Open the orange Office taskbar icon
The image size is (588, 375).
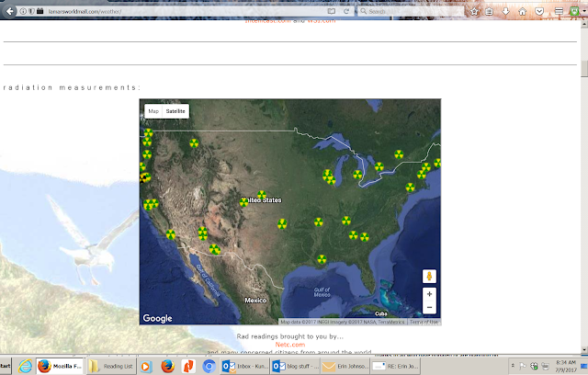[188, 366]
